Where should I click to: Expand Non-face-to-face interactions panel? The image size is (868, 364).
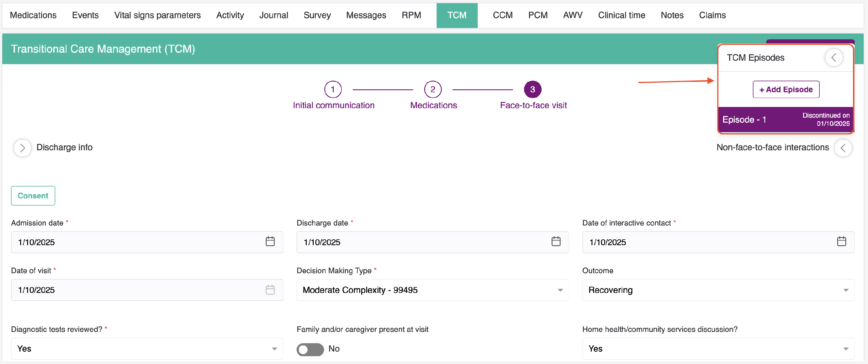(843, 147)
